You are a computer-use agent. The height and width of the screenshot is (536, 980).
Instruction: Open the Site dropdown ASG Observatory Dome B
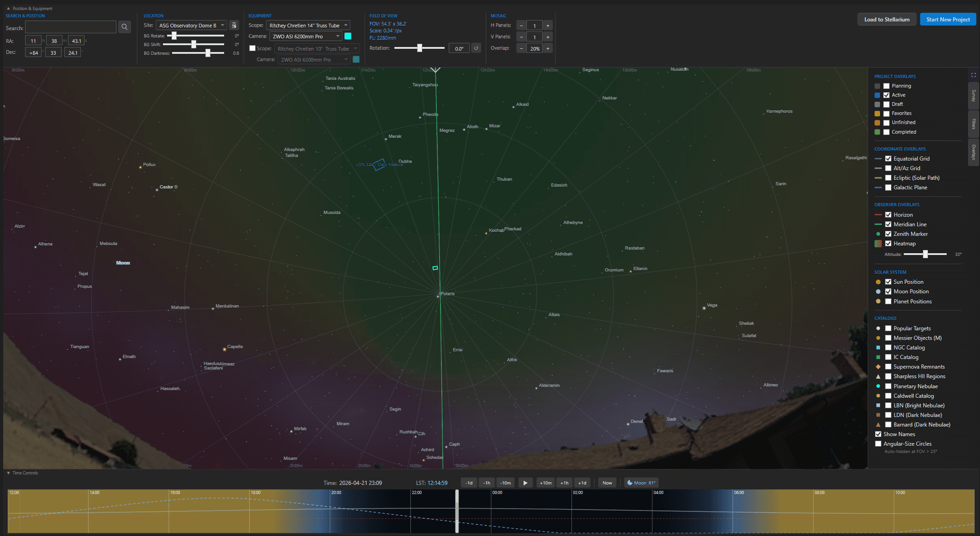tap(192, 26)
